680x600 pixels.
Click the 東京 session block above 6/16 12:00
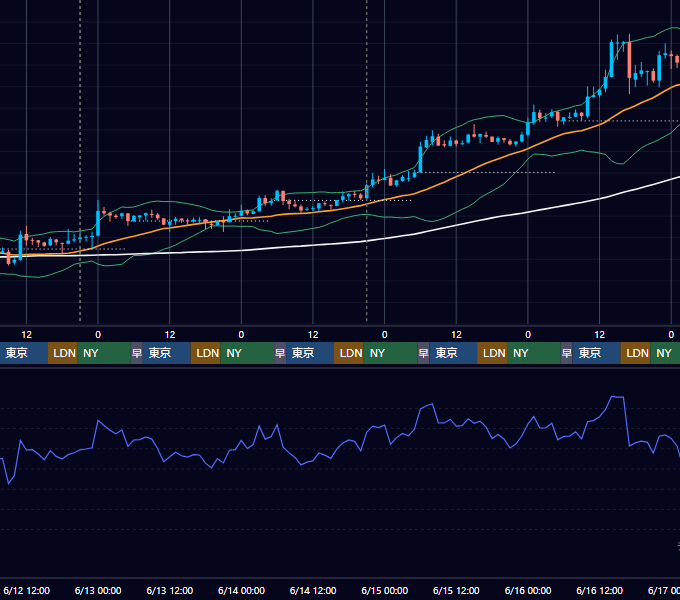coord(596,353)
